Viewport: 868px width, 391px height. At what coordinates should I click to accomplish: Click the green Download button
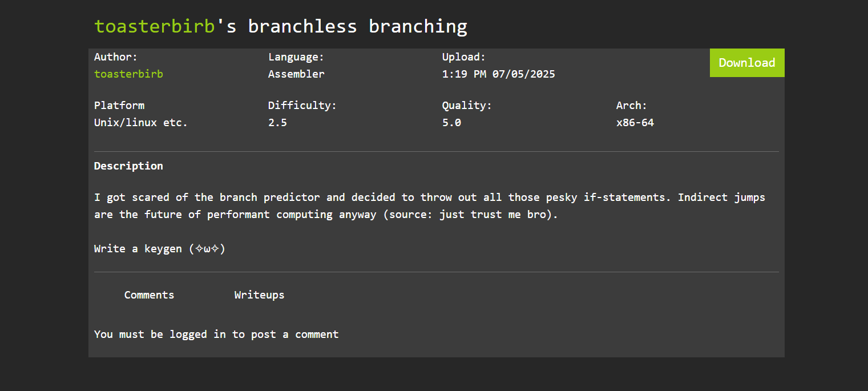point(746,63)
